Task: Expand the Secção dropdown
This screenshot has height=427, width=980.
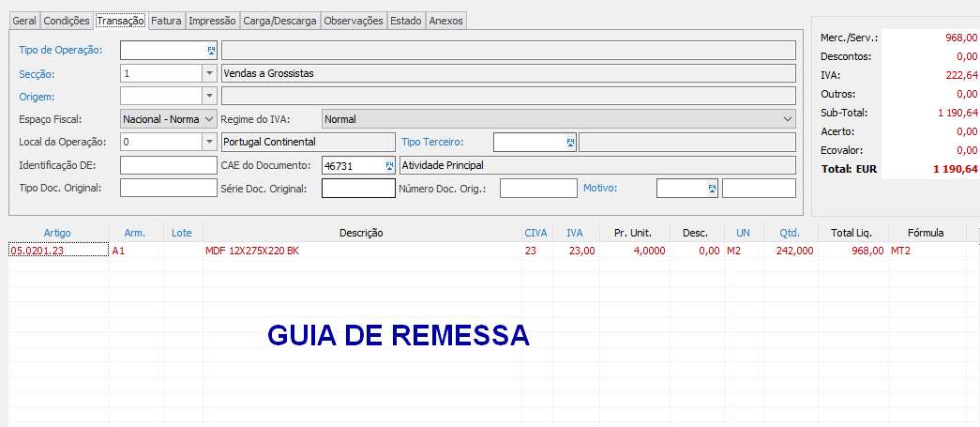Action: click(x=209, y=73)
